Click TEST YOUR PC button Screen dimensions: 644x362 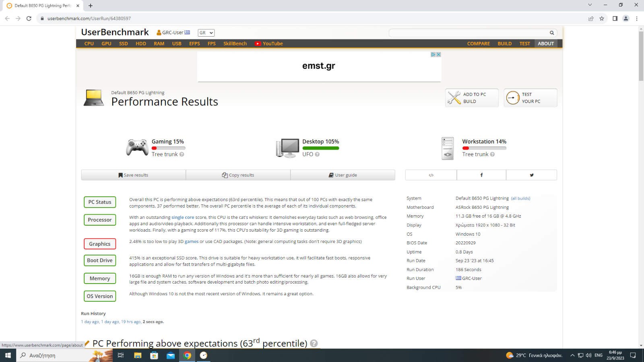coord(530,98)
